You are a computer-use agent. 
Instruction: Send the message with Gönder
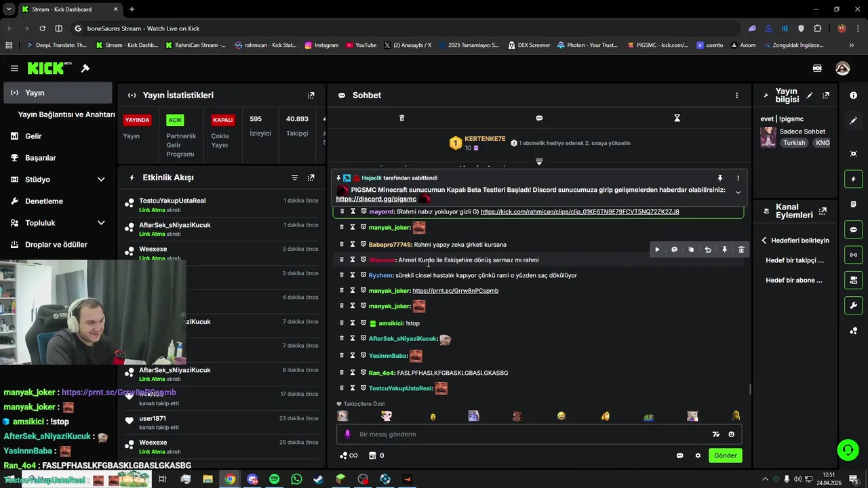tap(725, 455)
